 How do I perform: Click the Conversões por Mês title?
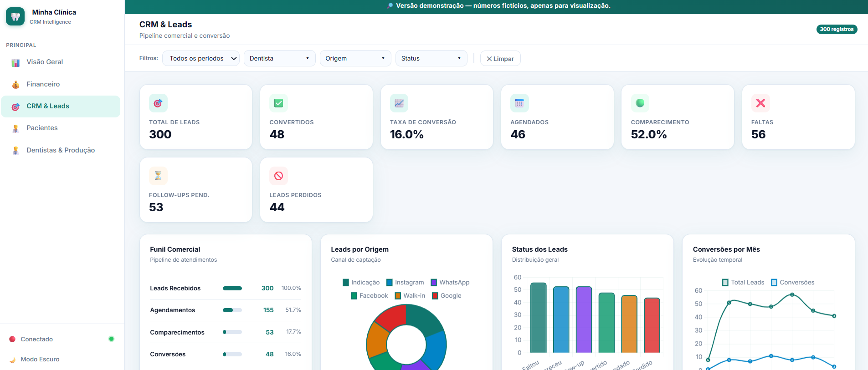726,249
